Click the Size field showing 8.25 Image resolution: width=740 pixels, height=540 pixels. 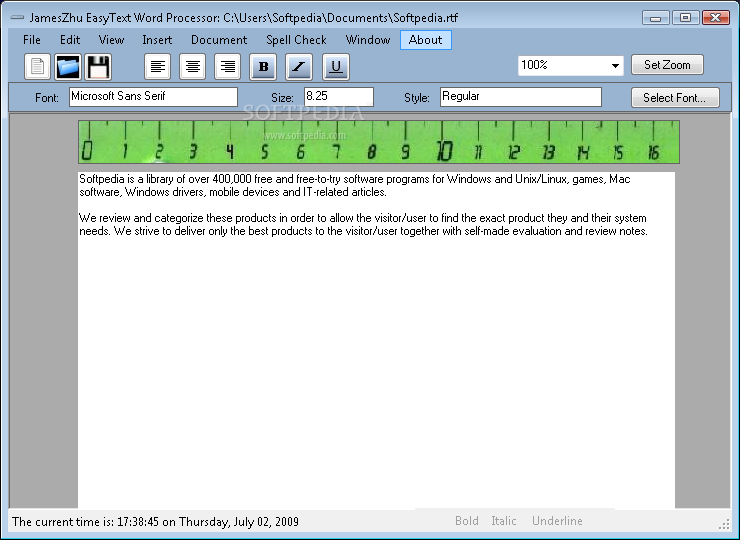point(339,97)
